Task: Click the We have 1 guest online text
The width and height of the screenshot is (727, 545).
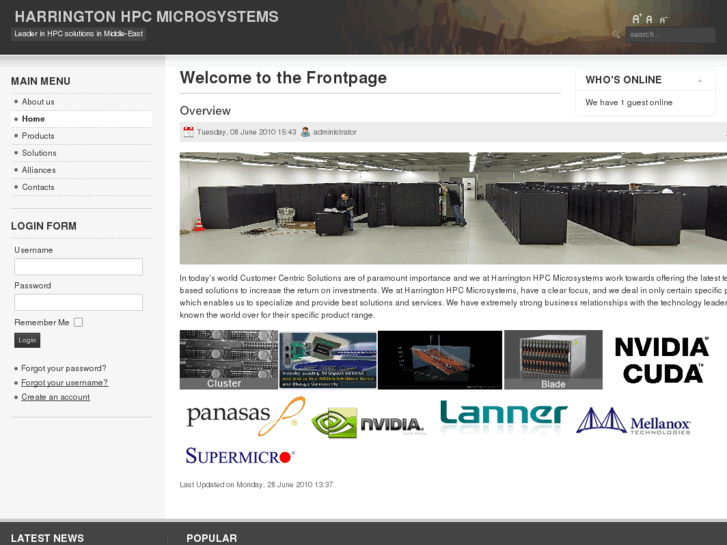Action: tap(629, 103)
